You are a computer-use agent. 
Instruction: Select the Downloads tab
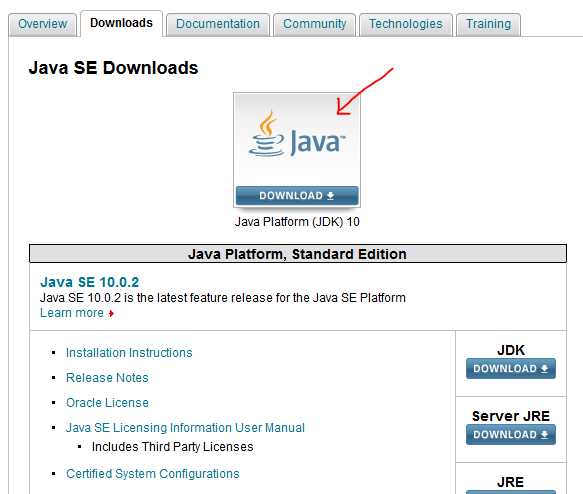coord(121,23)
